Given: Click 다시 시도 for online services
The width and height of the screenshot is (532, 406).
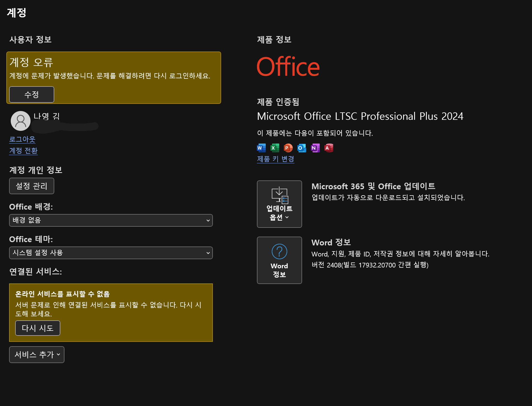Looking at the screenshot, I should coord(38,328).
